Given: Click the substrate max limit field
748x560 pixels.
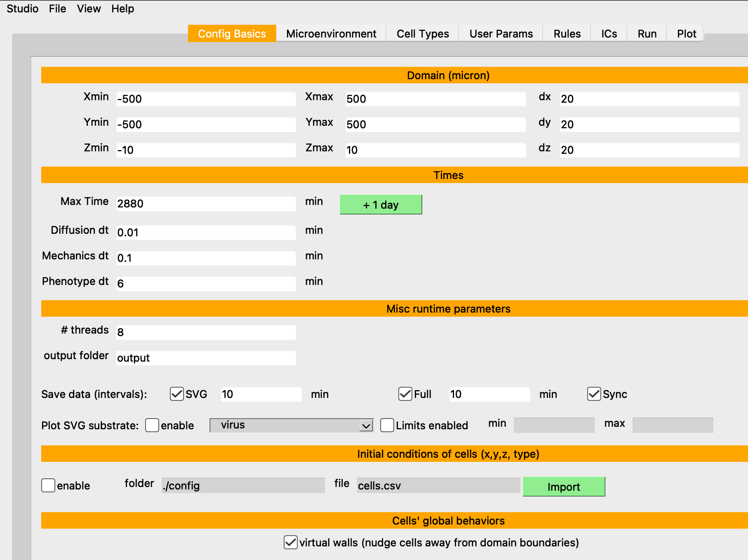Looking at the screenshot, I should (x=673, y=425).
